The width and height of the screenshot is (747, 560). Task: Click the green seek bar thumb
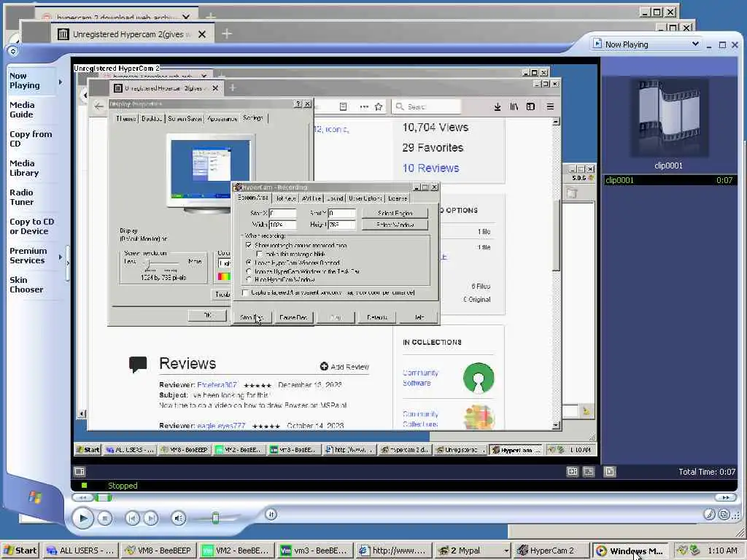[x=103, y=497]
